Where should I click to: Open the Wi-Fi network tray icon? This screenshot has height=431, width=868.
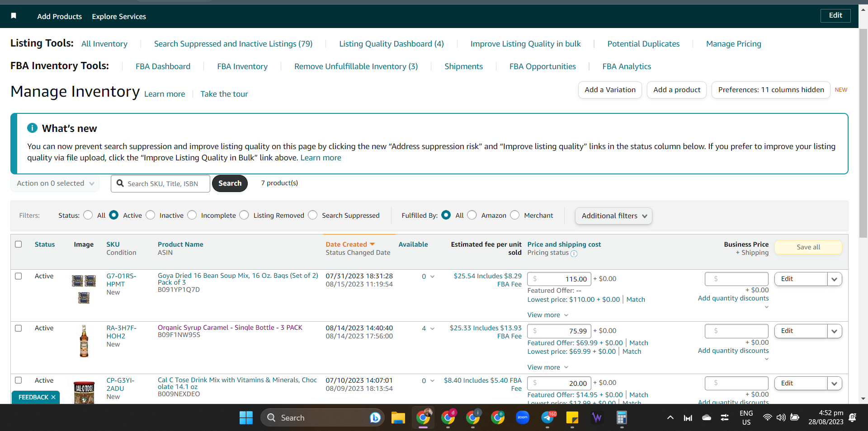click(767, 417)
